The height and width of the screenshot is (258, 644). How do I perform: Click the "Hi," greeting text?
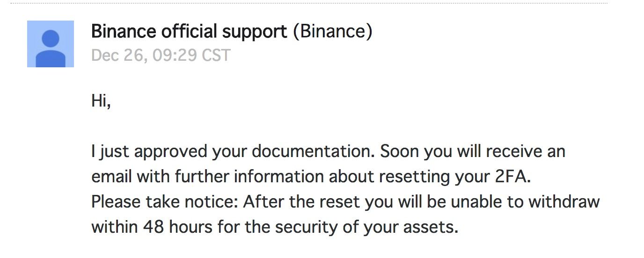click(x=101, y=101)
